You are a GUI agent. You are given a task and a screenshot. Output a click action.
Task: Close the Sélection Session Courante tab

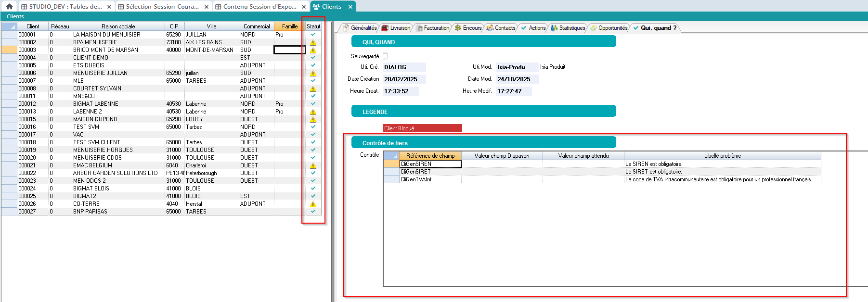207,7
